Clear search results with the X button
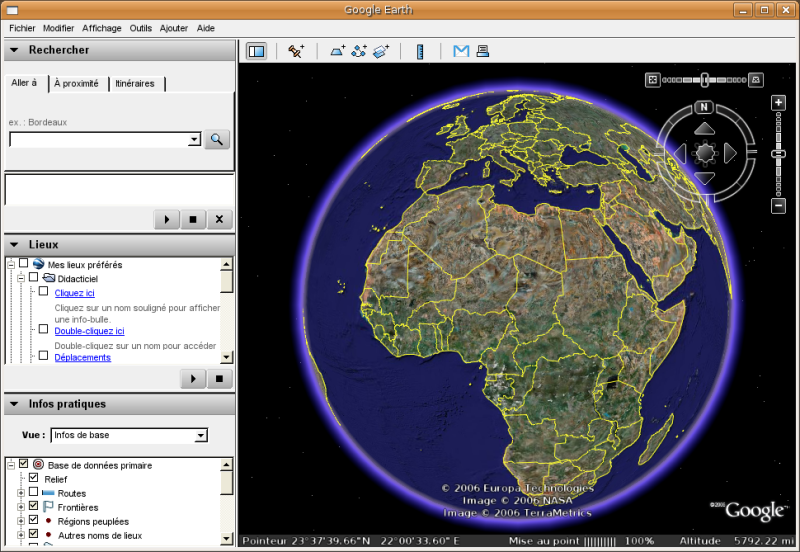This screenshot has width=800, height=552. click(x=219, y=219)
